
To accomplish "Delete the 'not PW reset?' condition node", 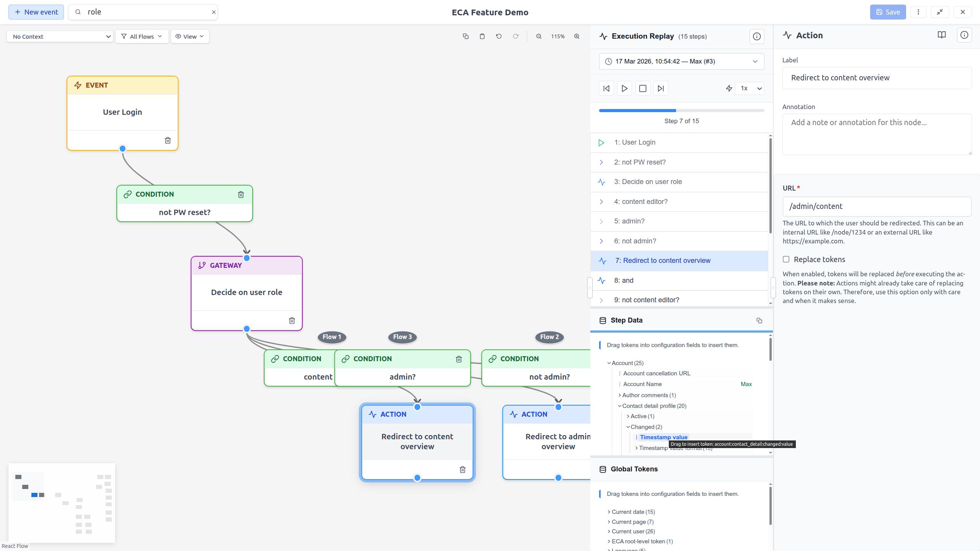I will coord(241,194).
